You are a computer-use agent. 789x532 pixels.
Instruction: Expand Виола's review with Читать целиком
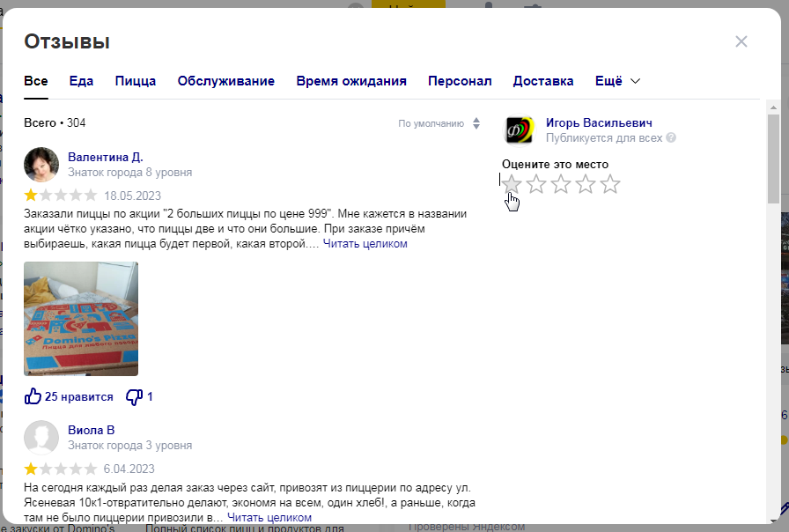click(269, 517)
